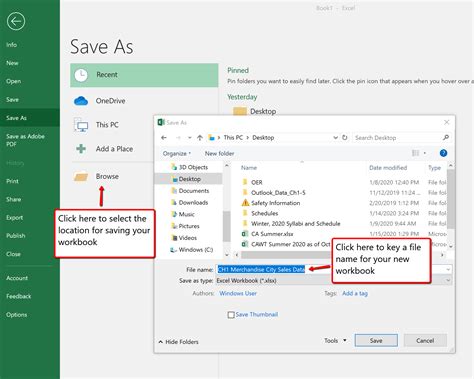Expand the view options dropdown arrow
This screenshot has height=379, width=474.
(425, 153)
